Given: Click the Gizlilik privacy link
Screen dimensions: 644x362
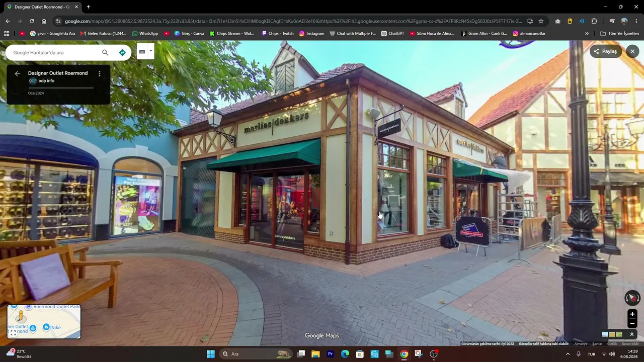Looking at the screenshot, I should [x=612, y=344].
